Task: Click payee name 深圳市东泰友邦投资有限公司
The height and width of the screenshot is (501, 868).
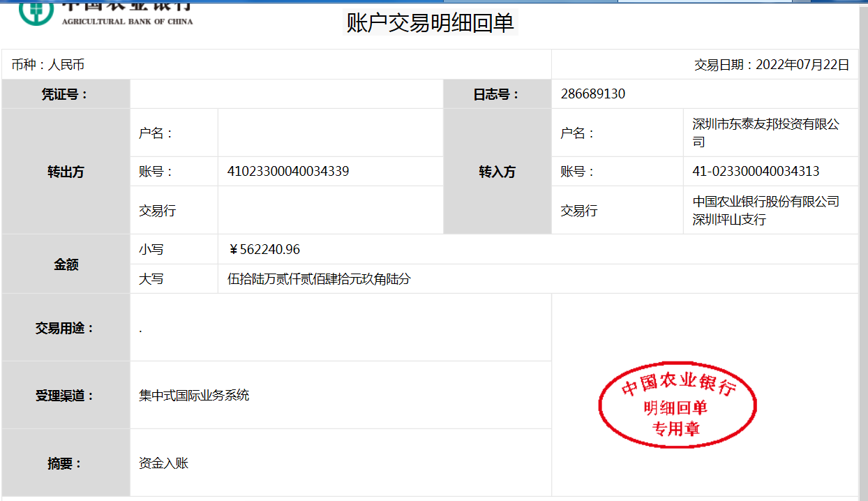Action: [766, 133]
